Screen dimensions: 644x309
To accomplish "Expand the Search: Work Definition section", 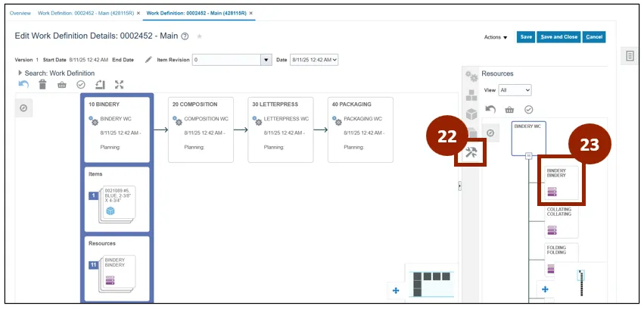I will pos(20,73).
